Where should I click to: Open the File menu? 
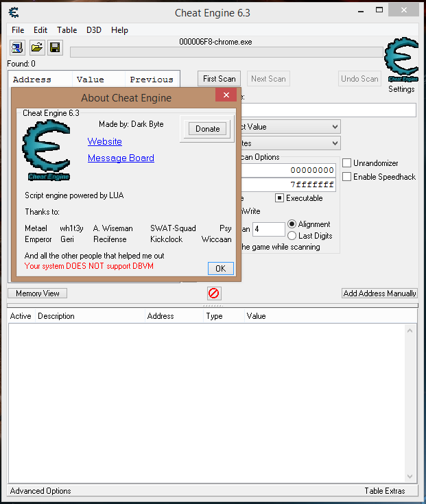coord(18,30)
